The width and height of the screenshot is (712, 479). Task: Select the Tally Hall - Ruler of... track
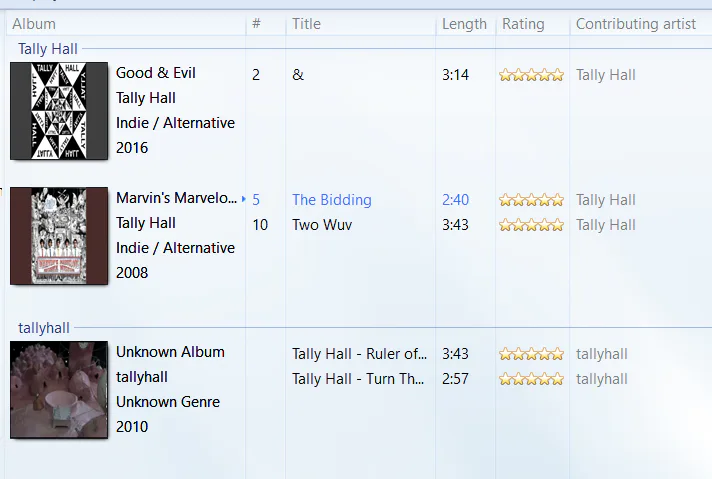pos(359,354)
